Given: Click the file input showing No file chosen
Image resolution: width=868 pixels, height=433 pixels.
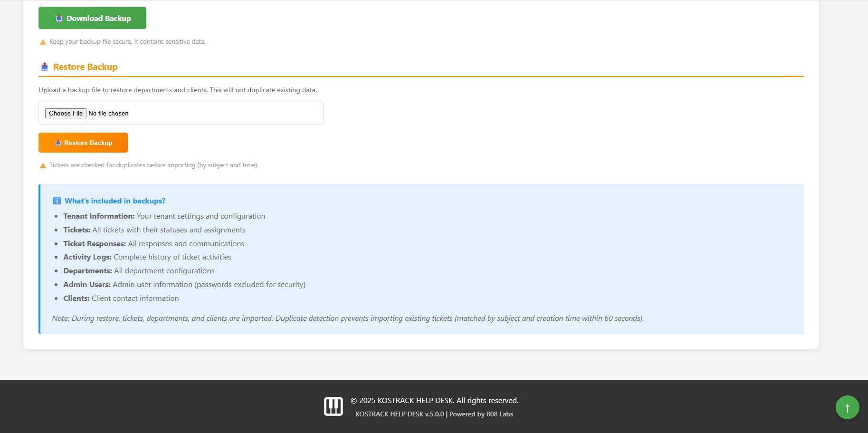Looking at the screenshot, I should click(x=181, y=113).
